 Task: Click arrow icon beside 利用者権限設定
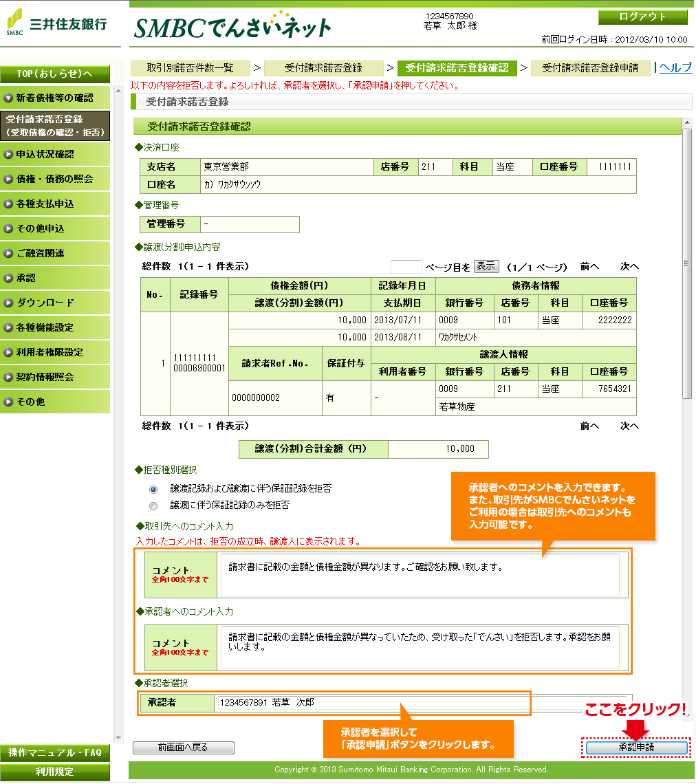pyautogui.click(x=8, y=353)
